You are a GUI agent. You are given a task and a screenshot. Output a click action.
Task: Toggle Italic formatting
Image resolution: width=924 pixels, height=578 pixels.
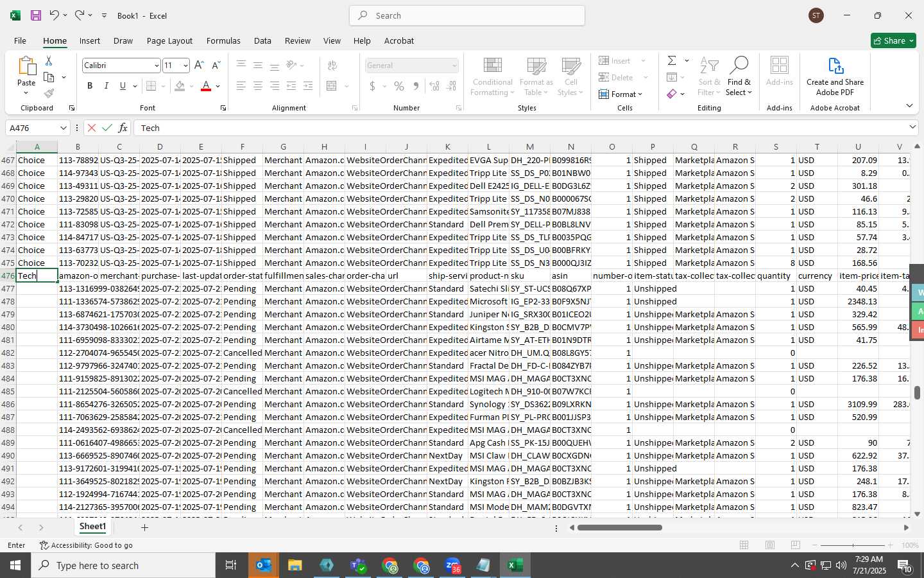[107, 86]
